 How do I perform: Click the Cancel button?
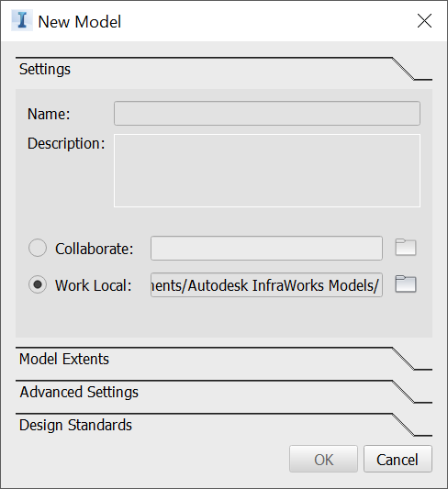[x=398, y=459]
